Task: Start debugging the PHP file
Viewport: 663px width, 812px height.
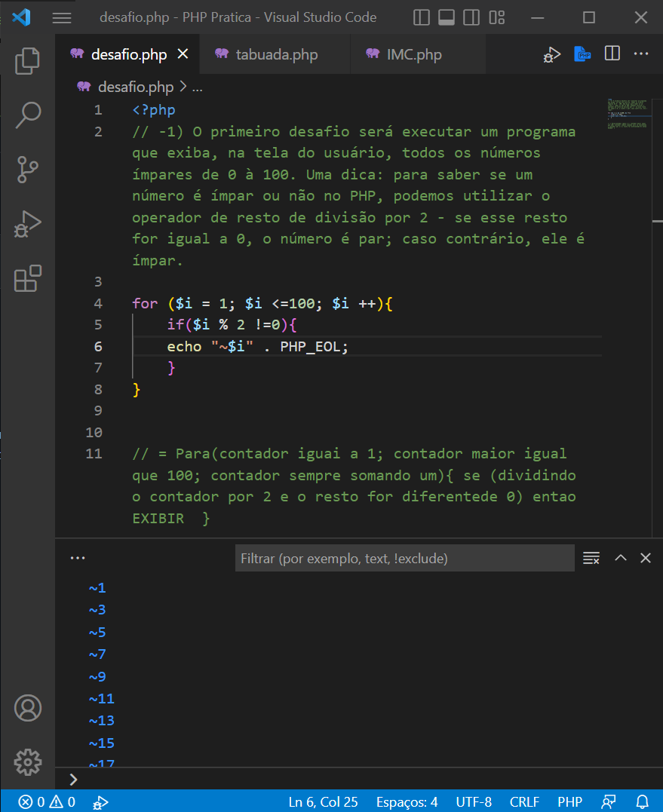Action: [551, 54]
